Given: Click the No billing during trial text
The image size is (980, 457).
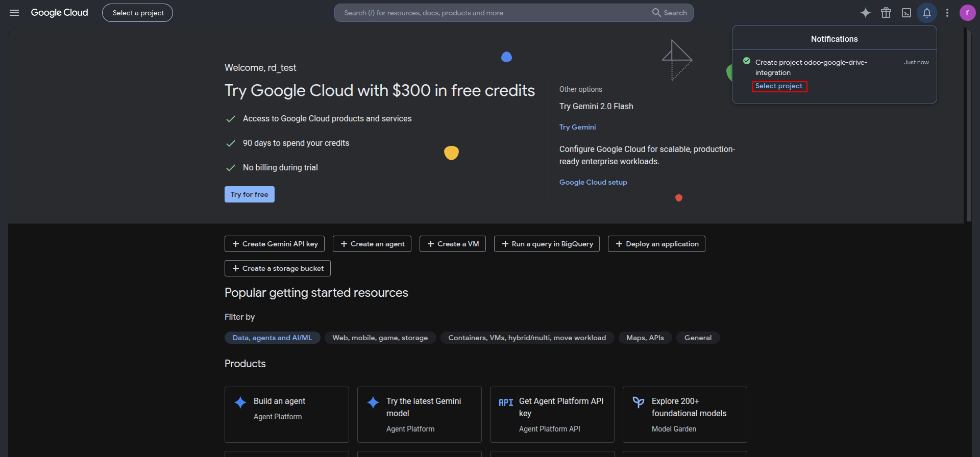Looking at the screenshot, I should tap(280, 167).
